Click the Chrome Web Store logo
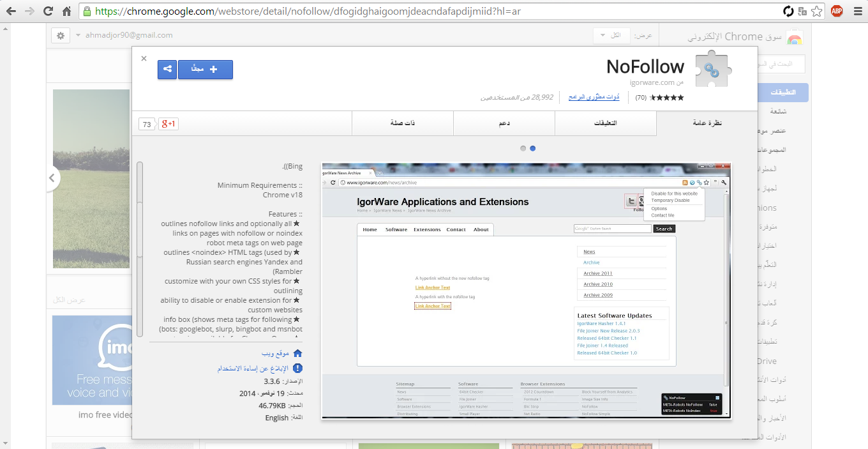868x449 pixels. (x=794, y=37)
